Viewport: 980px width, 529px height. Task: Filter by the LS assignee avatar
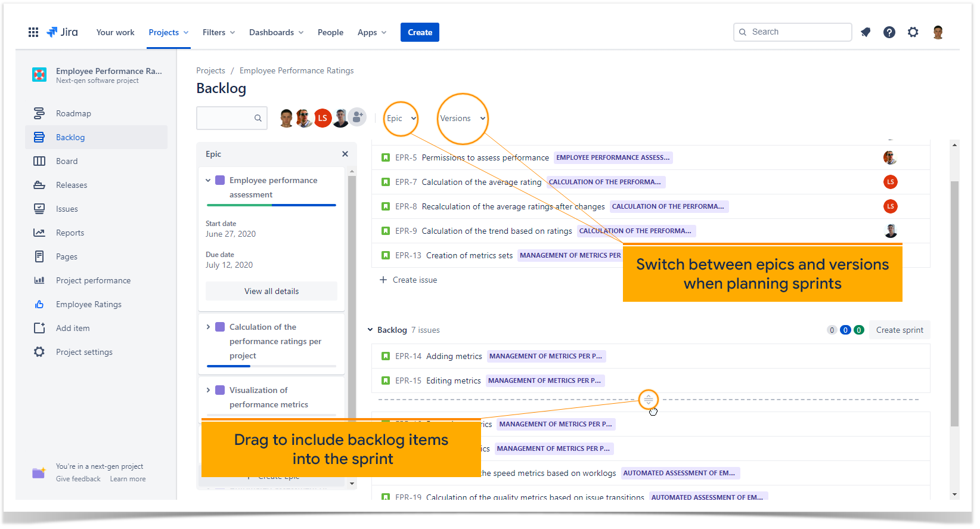pos(322,118)
